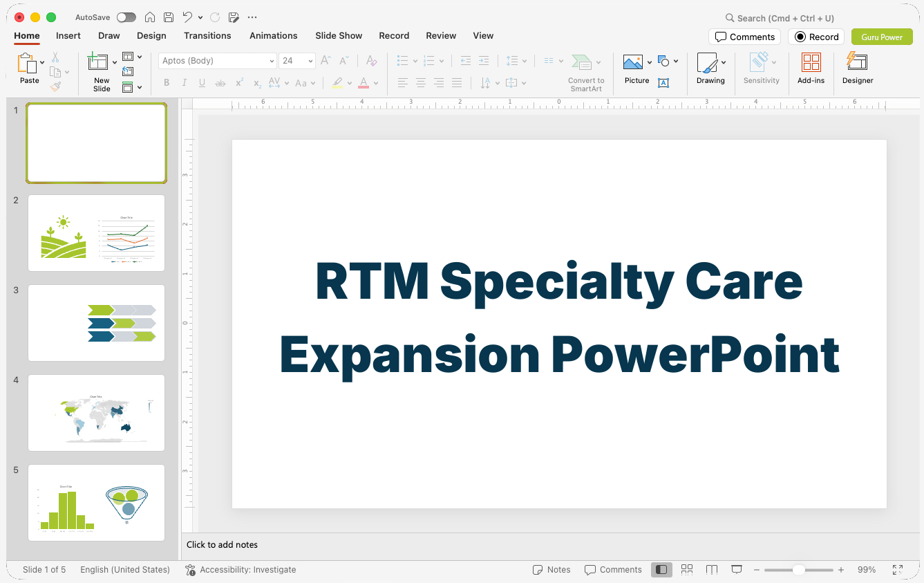Expand the Picture dropdown arrow
Viewport: 924px width, 583px height.
tap(650, 62)
